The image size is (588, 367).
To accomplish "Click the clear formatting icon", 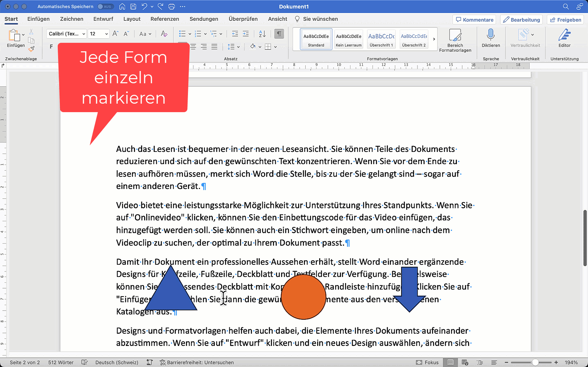I will [164, 34].
